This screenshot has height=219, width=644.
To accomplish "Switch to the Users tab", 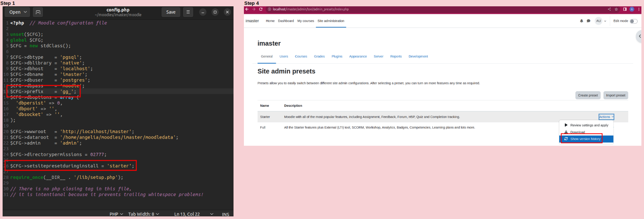I will tap(284, 57).
